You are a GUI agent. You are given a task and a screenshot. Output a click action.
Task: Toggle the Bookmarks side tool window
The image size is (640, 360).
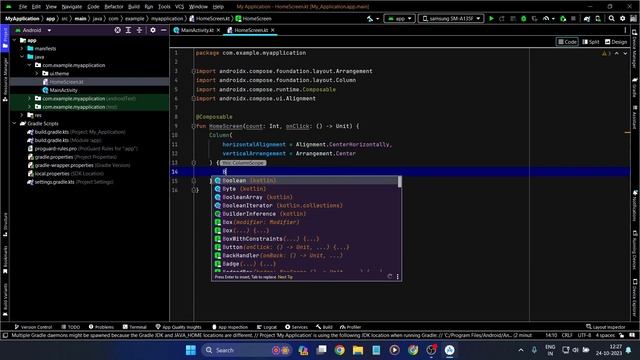click(5, 260)
